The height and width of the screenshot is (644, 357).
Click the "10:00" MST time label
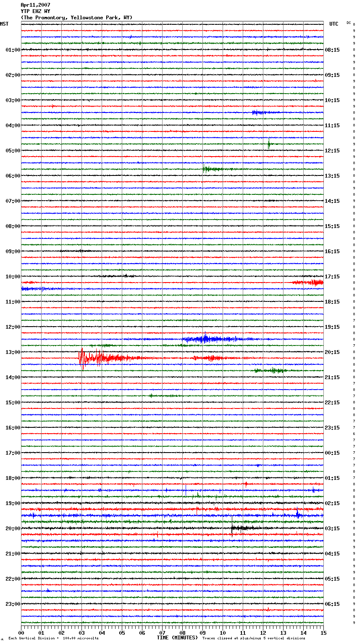(13, 277)
